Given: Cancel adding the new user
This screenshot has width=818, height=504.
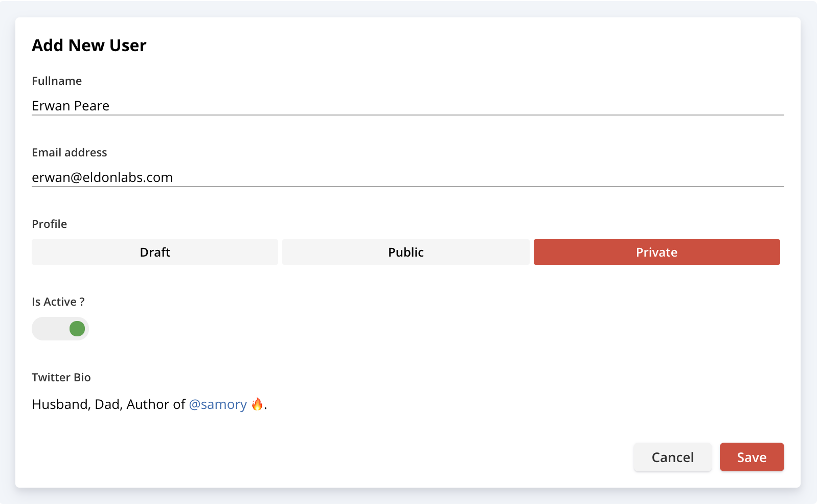Looking at the screenshot, I should point(673,457).
